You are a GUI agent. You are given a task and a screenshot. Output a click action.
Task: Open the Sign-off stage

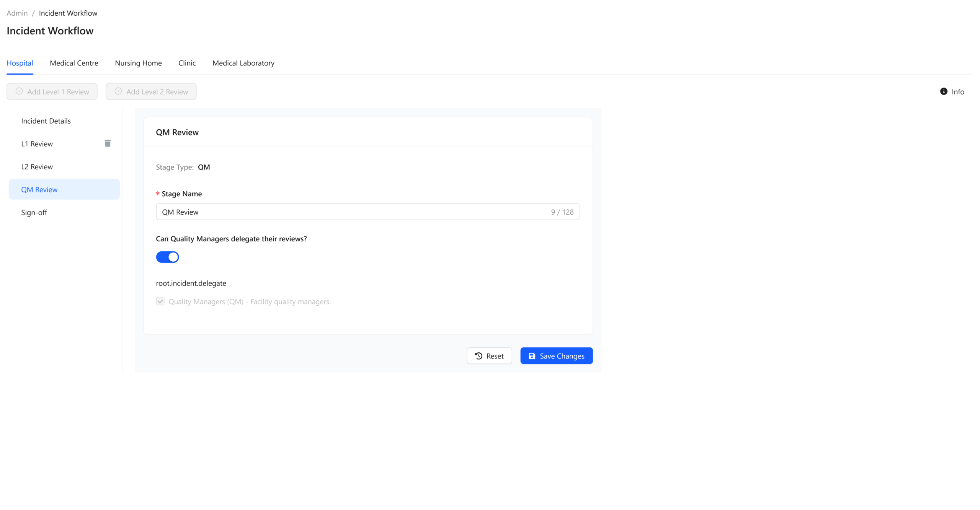(x=34, y=213)
